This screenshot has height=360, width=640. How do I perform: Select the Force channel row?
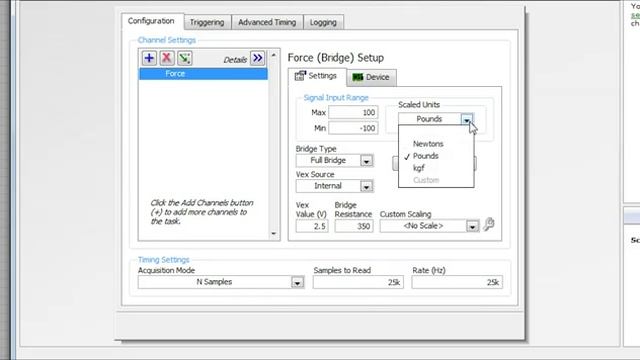[203, 74]
